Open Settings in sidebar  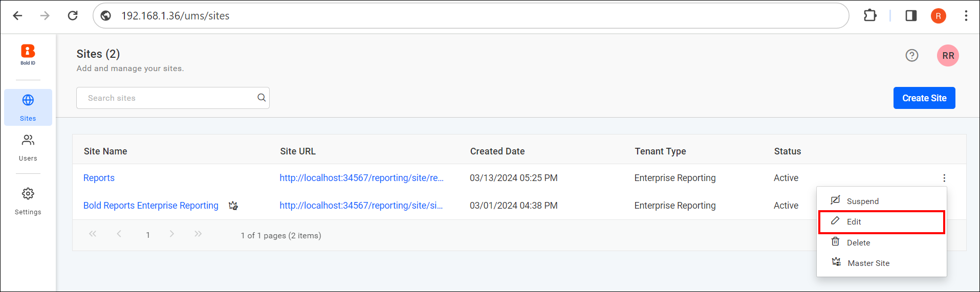pos(28,201)
